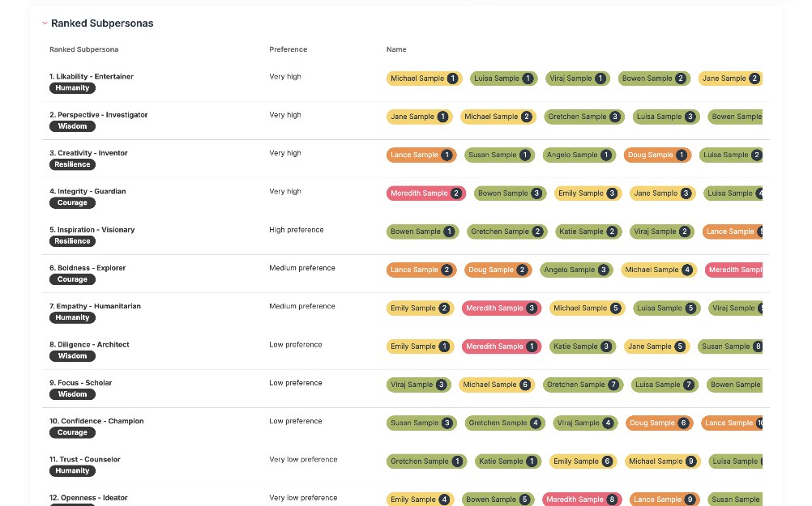Click Gretchen Sample chip in Inspiration row
Viewport: 812px width, 506px height.
tap(507, 232)
